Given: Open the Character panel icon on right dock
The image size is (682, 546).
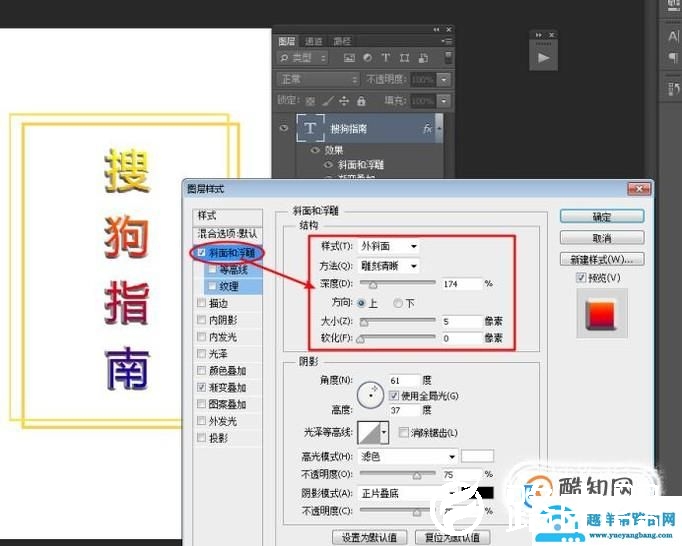Looking at the screenshot, I should tap(673, 36).
